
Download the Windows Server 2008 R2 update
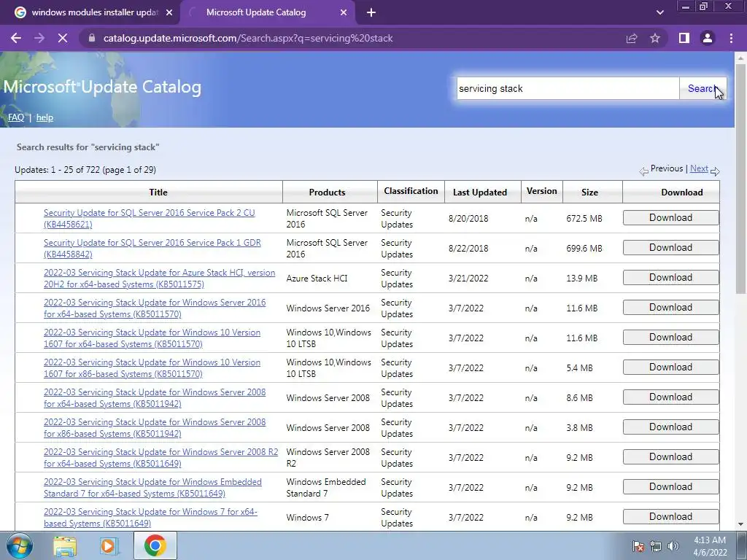(671, 457)
